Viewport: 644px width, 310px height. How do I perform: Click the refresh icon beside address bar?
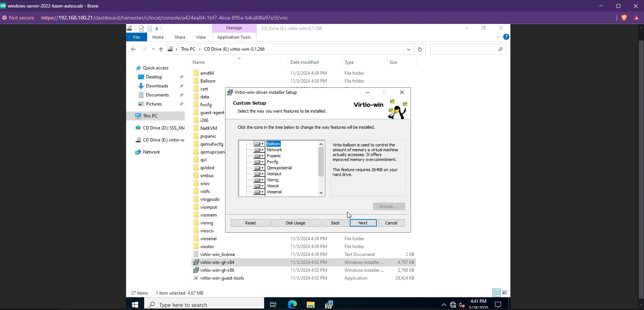(420, 50)
